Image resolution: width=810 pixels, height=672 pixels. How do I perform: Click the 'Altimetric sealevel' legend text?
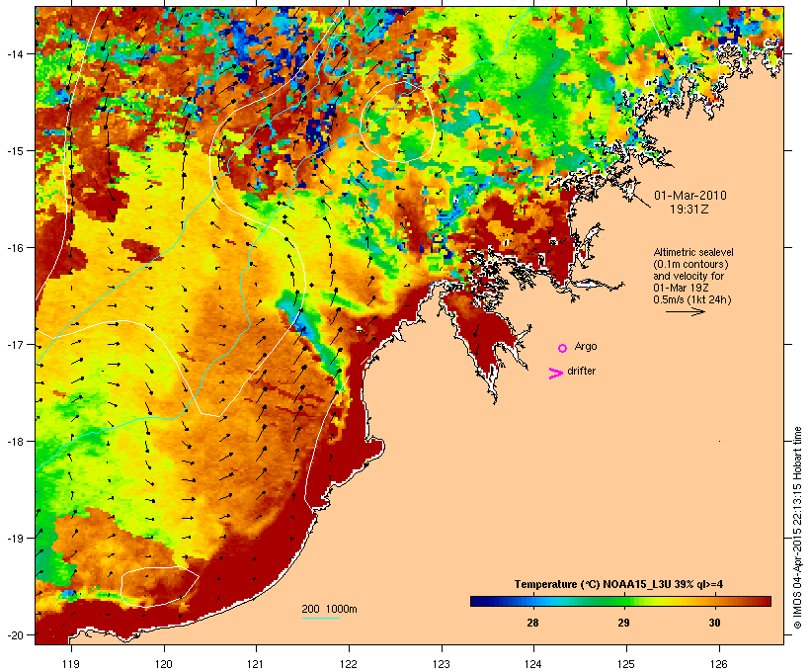point(693,252)
